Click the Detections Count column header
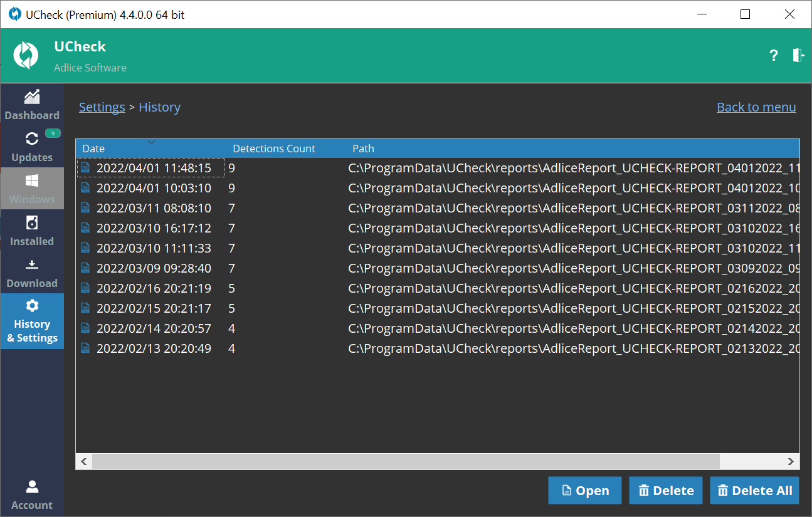 274,148
